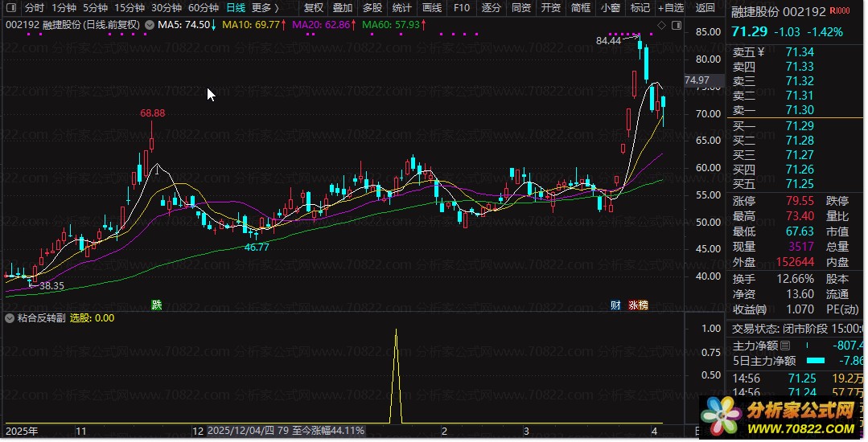Click the 买五 price 71.25
The width and height of the screenshot is (868, 442).
800,184
